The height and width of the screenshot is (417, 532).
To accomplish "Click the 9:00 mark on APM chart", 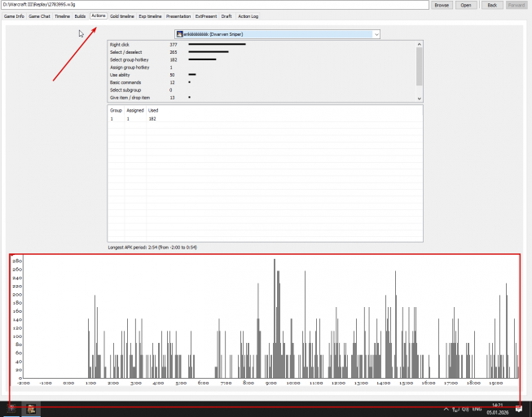I will coord(270,383).
